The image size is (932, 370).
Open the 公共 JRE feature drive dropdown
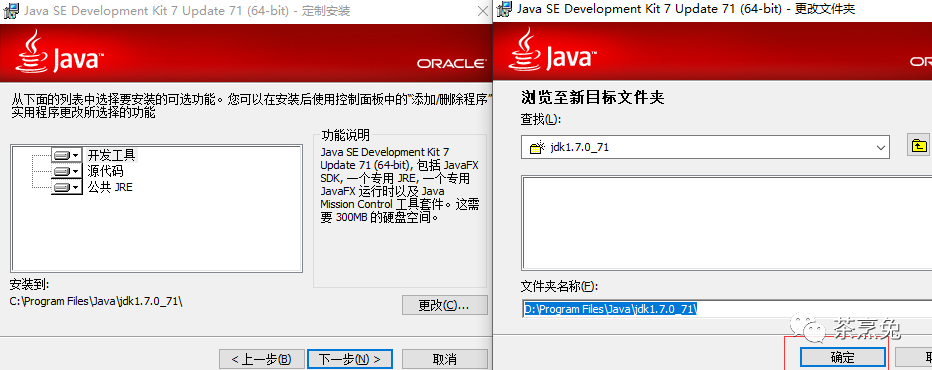(67, 187)
